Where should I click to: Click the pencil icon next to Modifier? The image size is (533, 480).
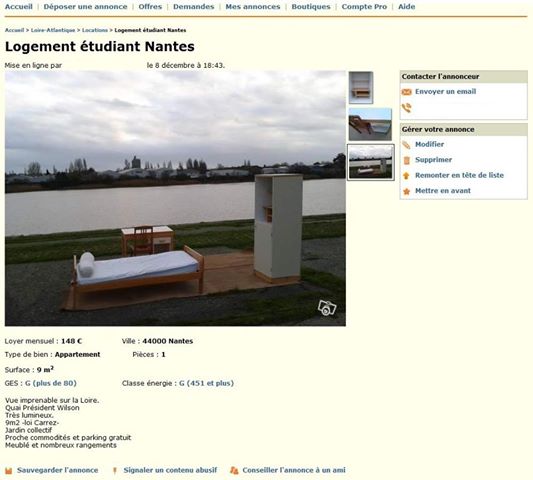[x=406, y=145]
